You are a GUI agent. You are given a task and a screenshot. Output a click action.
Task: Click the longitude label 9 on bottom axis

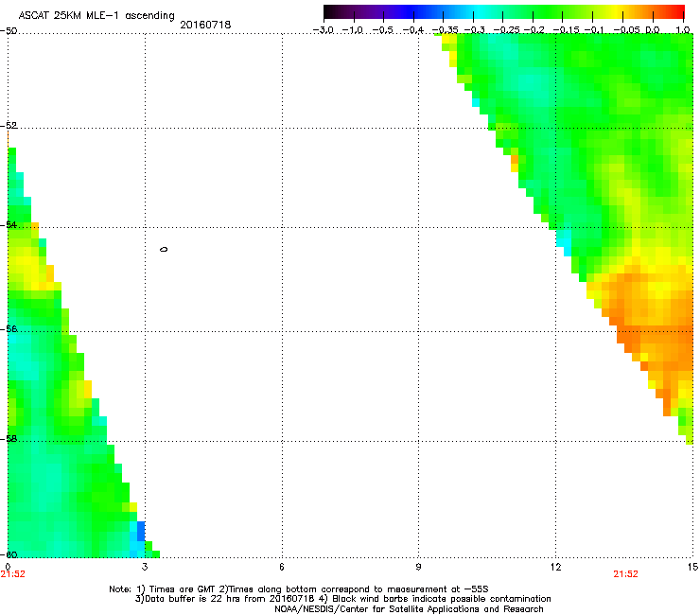(418, 567)
